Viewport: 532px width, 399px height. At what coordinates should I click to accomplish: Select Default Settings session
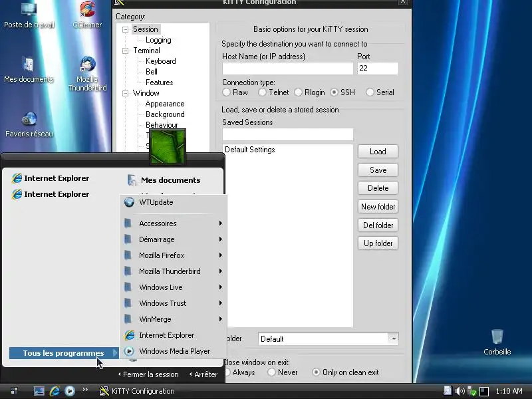(250, 150)
